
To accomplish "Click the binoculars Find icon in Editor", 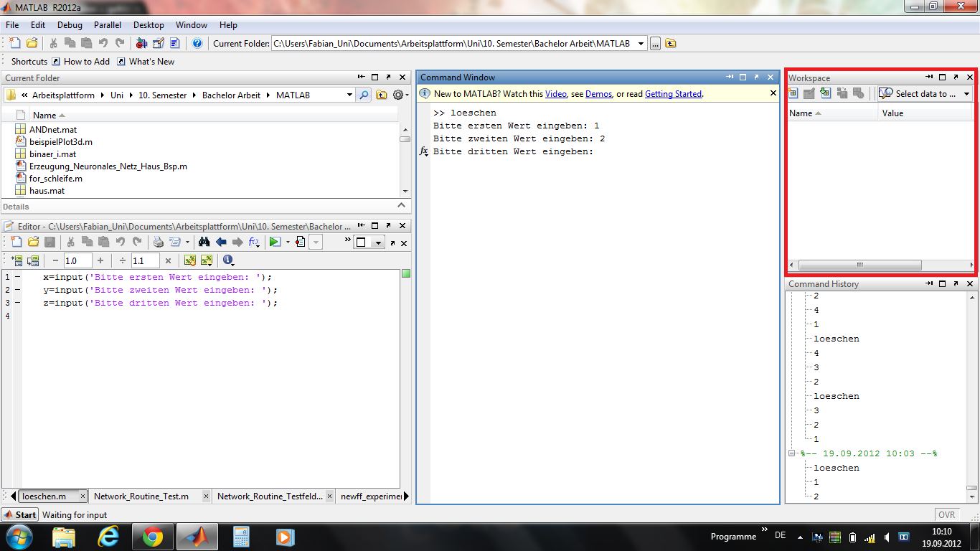I will tap(204, 242).
